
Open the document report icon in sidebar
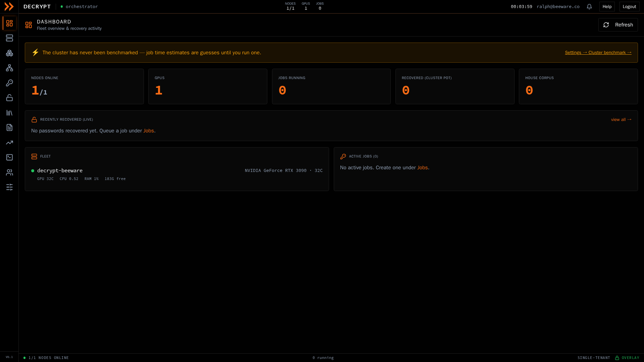click(x=9, y=128)
